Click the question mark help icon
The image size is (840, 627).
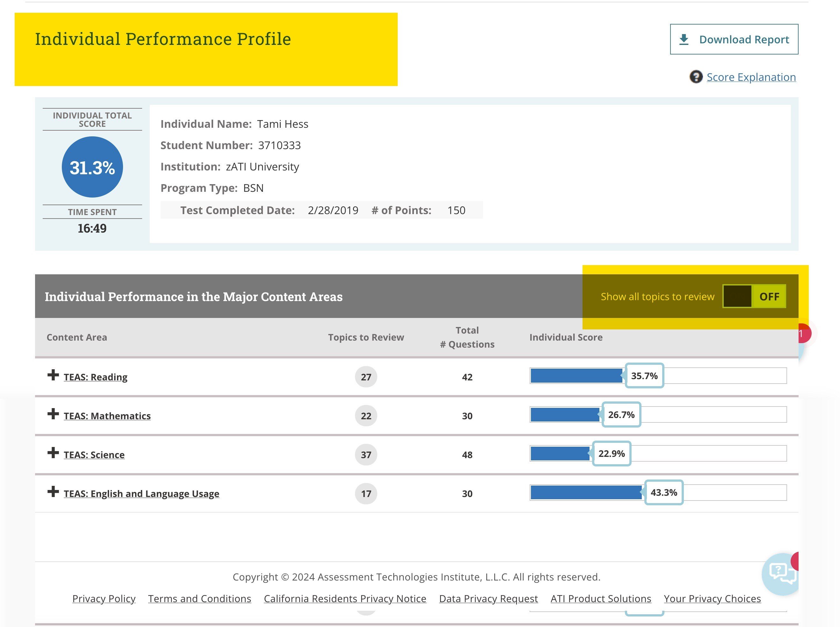696,77
